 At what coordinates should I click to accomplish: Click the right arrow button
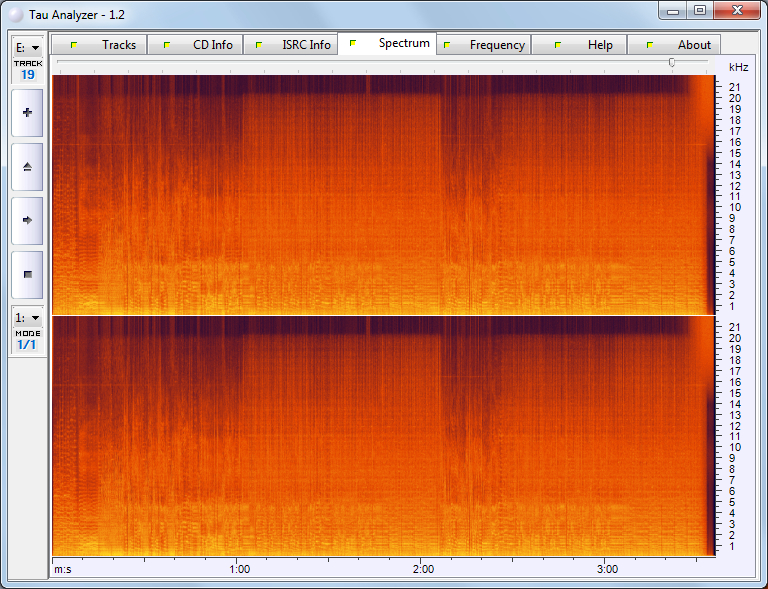pyautogui.click(x=27, y=219)
